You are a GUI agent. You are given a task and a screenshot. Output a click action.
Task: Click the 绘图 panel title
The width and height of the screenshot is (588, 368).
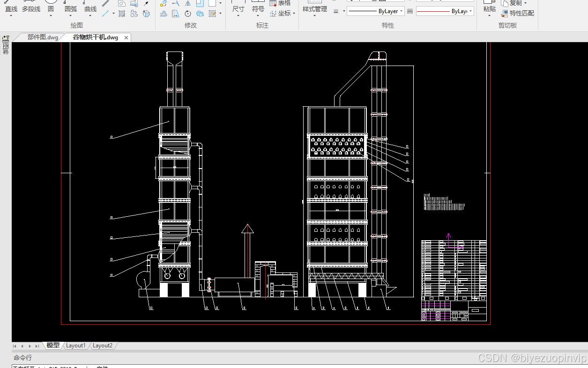tap(76, 25)
